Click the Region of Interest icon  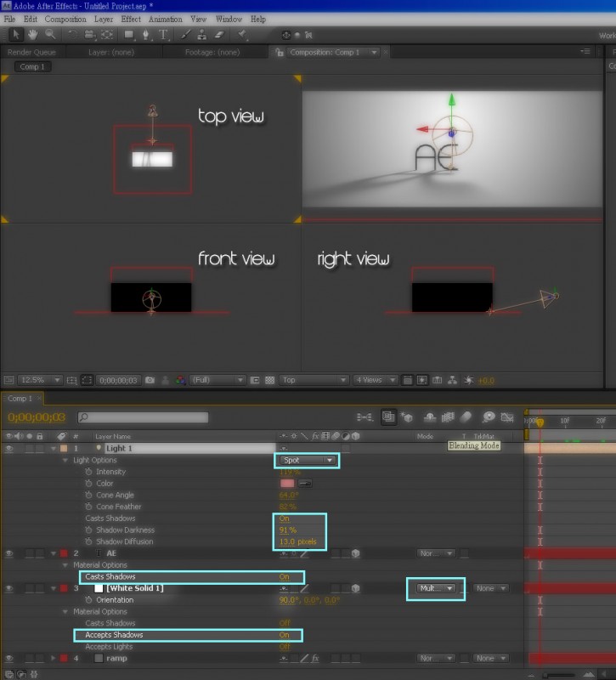255,380
